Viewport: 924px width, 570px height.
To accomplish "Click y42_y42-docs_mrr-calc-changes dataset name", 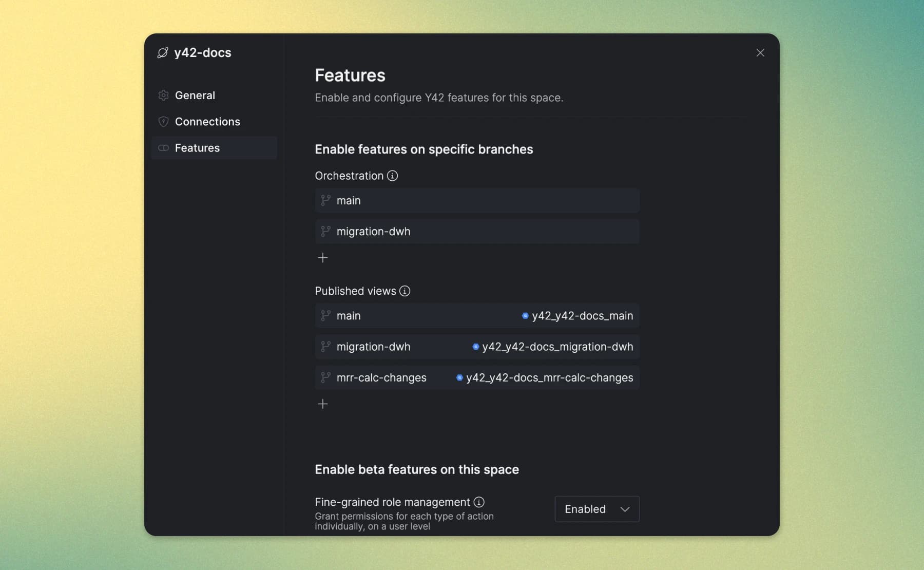I will click(x=549, y=377).
